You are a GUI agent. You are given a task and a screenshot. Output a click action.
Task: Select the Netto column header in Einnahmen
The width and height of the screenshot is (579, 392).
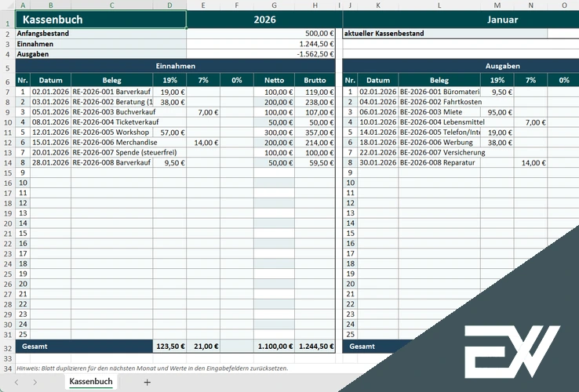tap(274, 80)
